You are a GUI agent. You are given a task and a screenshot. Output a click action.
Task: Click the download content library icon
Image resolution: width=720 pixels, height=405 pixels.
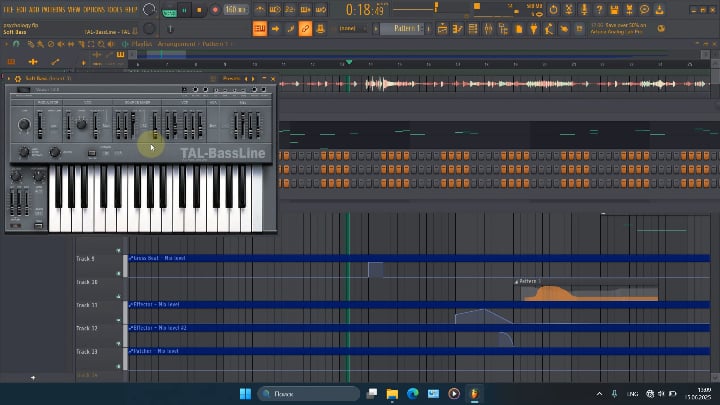(x=660, y=10)
